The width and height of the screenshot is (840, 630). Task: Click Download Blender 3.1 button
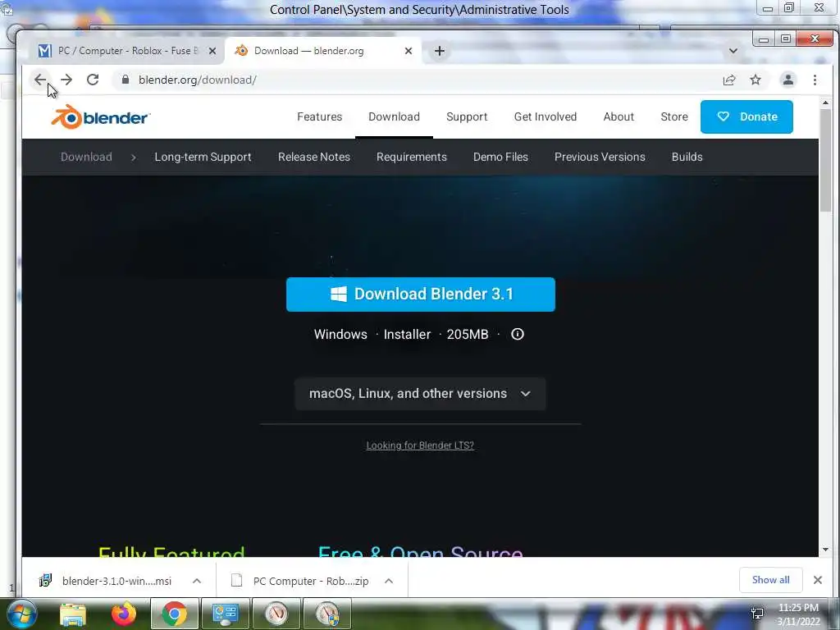pyautogui.click(x=421, y=294)
